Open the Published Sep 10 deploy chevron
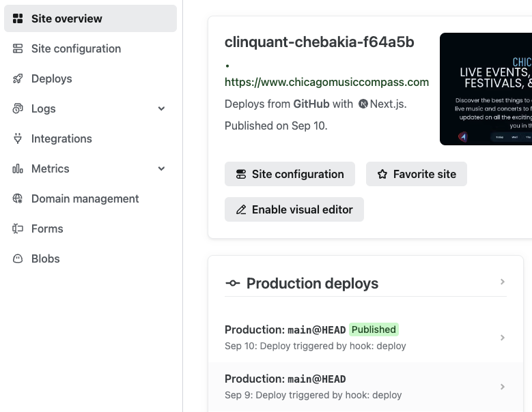Viewport: 532px width, 412px height. click(503, 338)
